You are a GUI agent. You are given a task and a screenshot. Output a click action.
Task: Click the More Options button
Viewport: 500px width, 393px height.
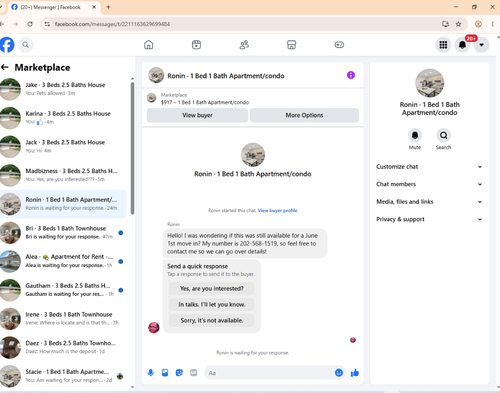[304, 115]
